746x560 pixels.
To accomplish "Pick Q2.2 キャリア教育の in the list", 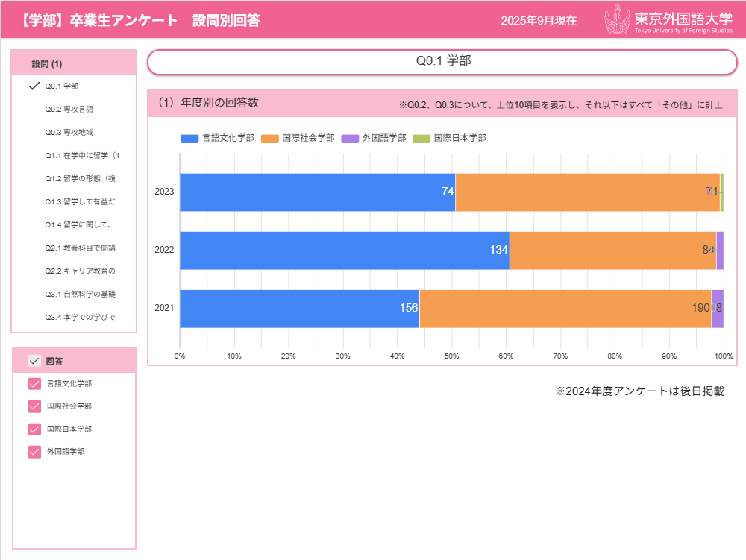I will pos(80,271).
